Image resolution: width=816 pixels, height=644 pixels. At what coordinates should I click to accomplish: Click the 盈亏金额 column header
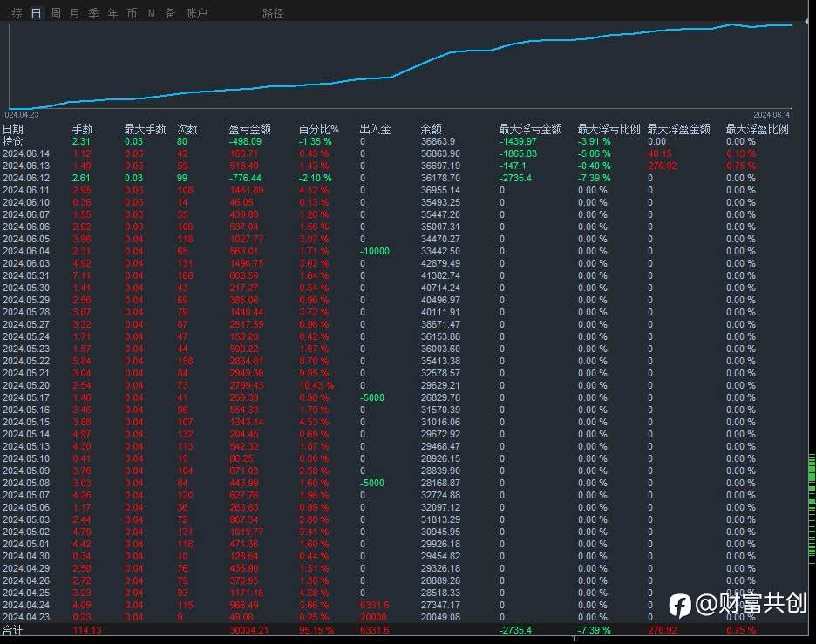250,129
